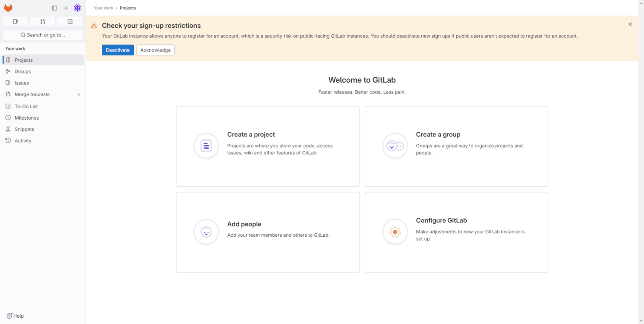Image resolution: width=644 pixels, height=324 pixels.
Task: Open the Configure GitLab heading
Action: [441, 220]
